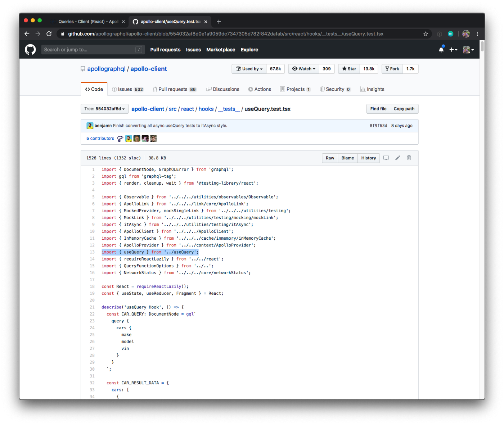This screenshot has height=425, width=504.
Task: Bookmark this page with star icon
Action: (x=426, y=34)
